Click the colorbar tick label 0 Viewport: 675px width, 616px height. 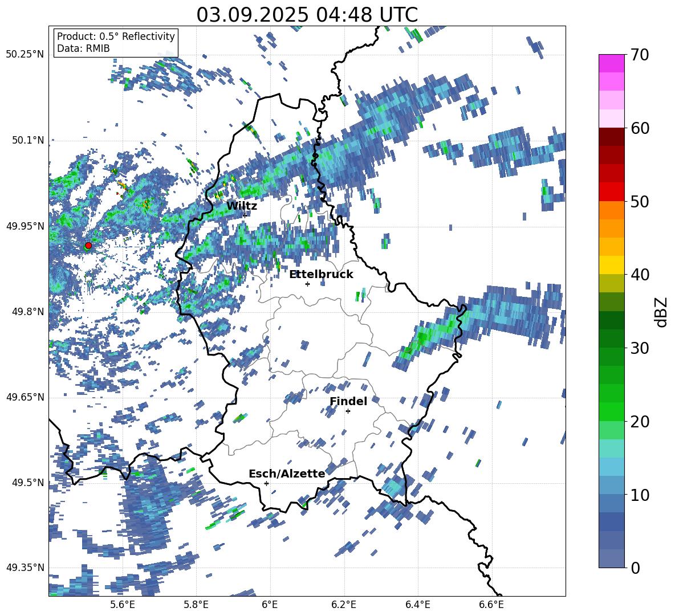click(635, 568)
